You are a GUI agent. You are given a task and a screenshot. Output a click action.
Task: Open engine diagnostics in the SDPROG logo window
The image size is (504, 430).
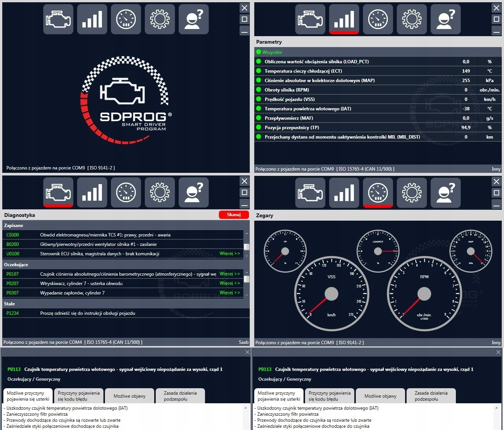coord(58,19)
